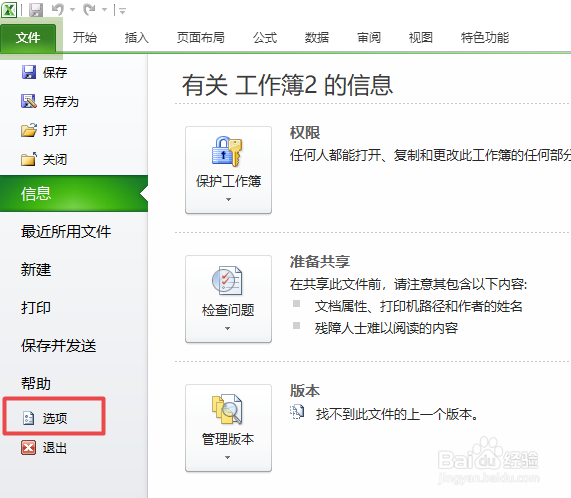Switch to the 插入 ribbon tab
The height and width of the screenshot is (498, 571).
137,37
